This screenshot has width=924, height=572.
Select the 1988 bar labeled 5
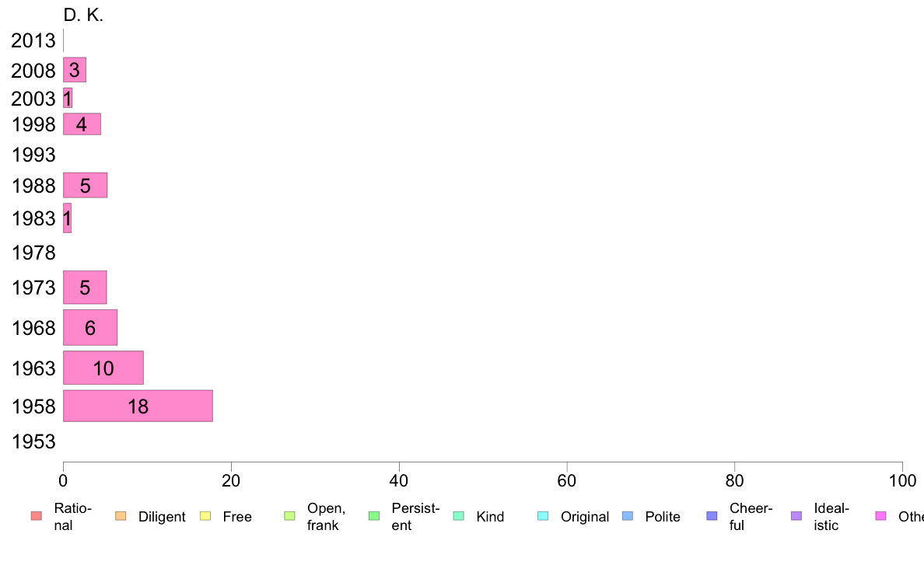(86, 185)
